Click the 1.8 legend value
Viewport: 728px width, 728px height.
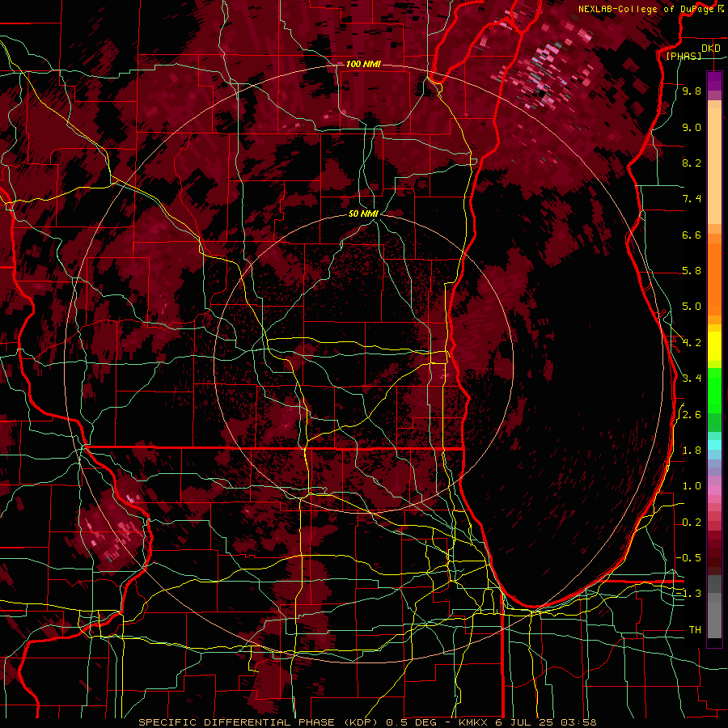point(692,451)
